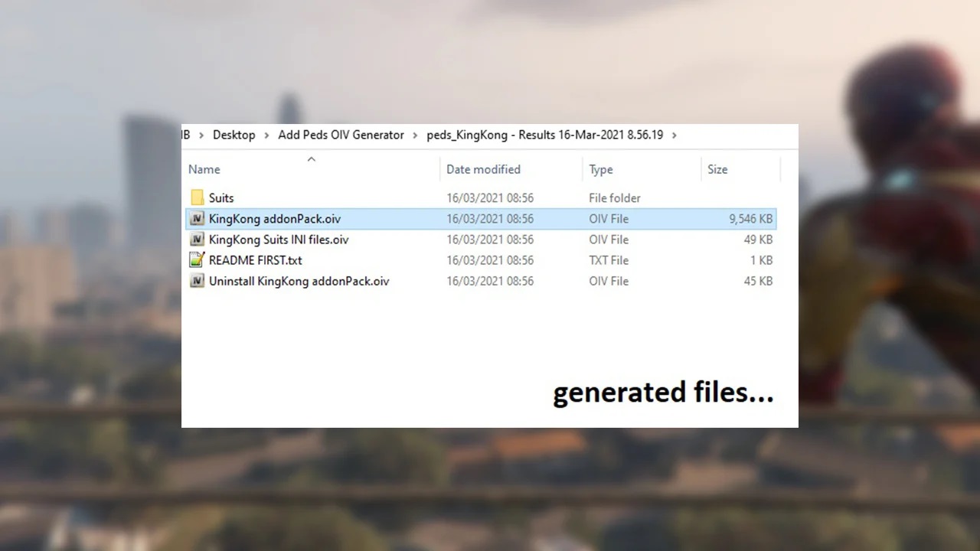980x551 pixels.
Task: Expand the chevron before Desktop breadcrumb
Action: coord(201,135)
